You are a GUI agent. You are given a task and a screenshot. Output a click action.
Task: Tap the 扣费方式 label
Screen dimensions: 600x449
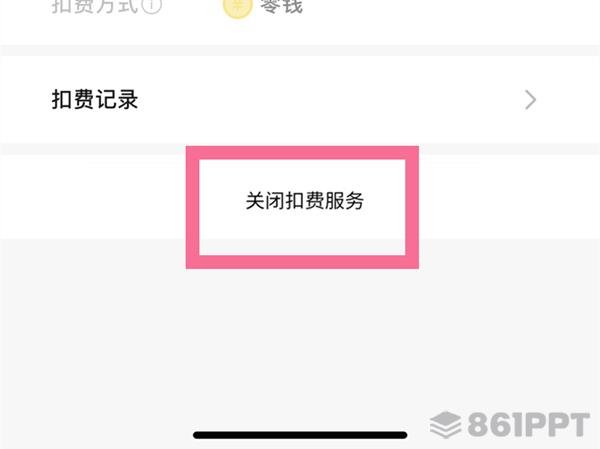(x=94, y=6)
